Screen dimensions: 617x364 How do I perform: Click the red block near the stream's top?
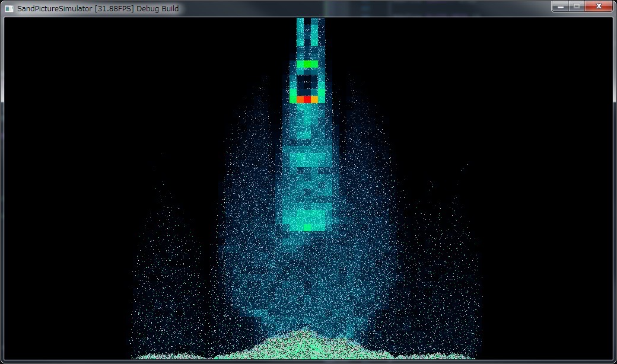[308, 100]
